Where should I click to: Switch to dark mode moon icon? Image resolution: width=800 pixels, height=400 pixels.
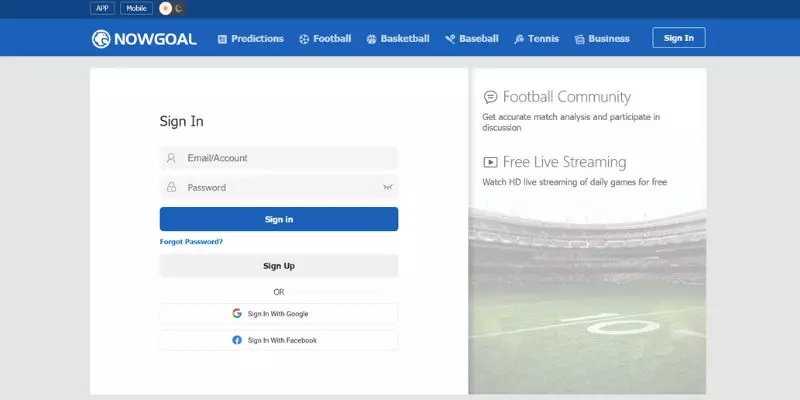pos(180,8)
